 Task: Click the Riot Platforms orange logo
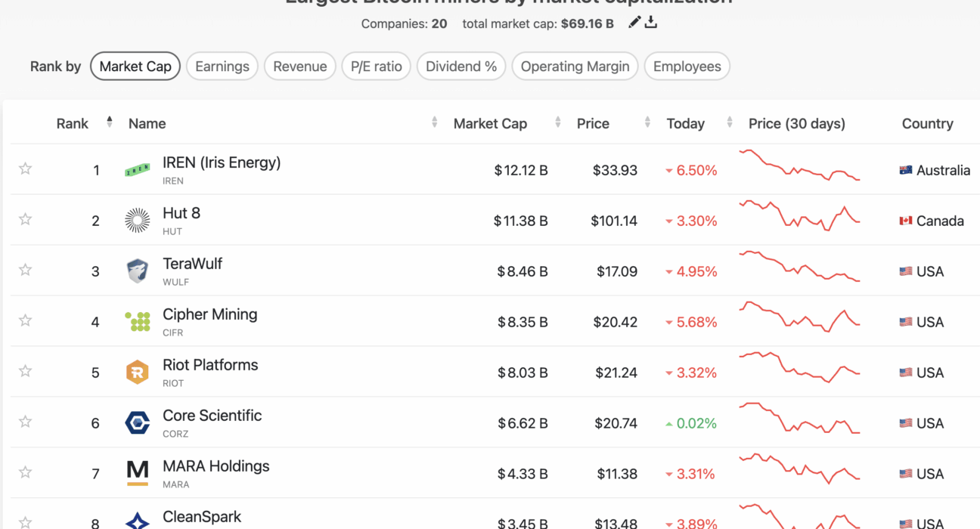tap(137, 373)
